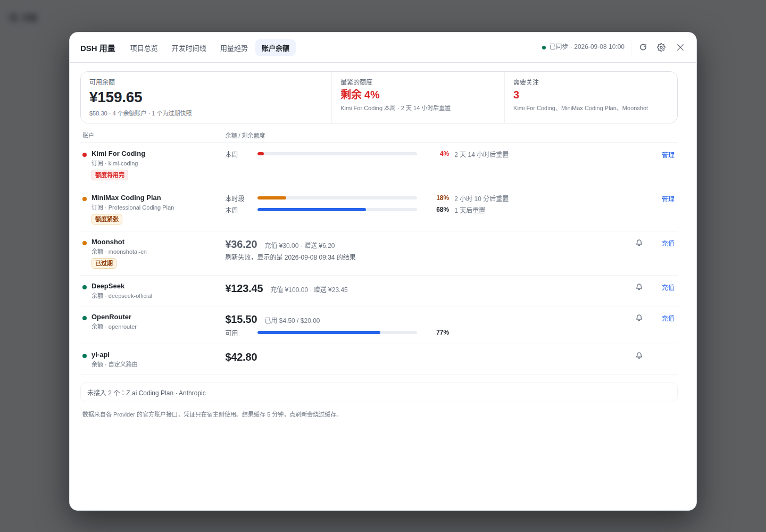Click the bell icon for Moonshot
The width and height of the screenshot is (766, 532).
coord(639,243)
